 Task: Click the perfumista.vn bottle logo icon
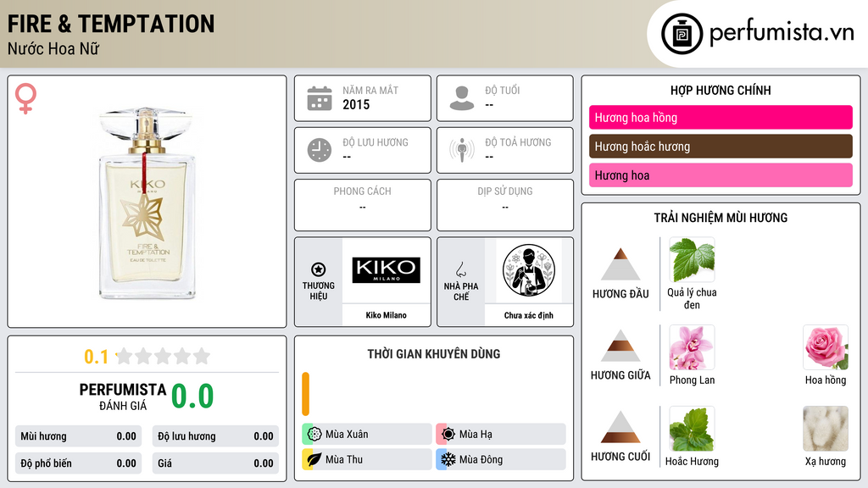pos(682,34)
